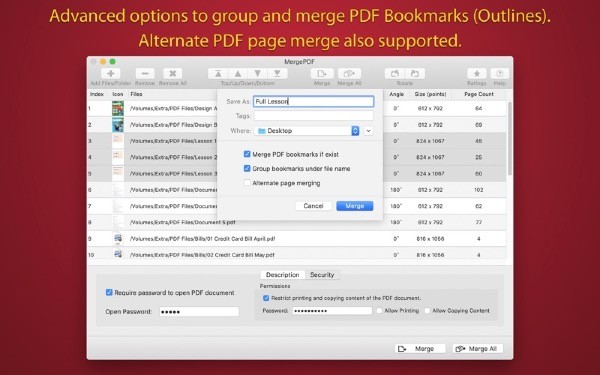Switch to the Security tab

tap(322, 275)
